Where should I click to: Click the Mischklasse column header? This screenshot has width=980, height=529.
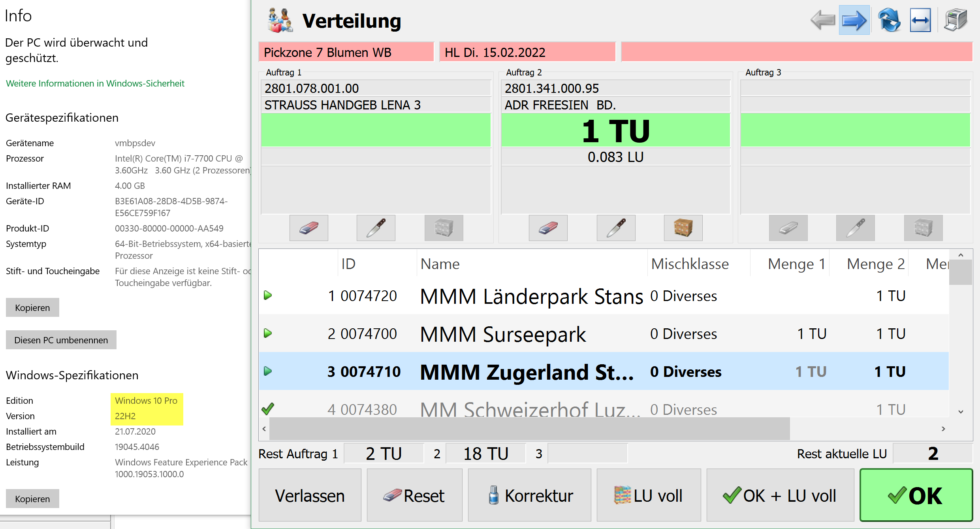tap(690, 264)
